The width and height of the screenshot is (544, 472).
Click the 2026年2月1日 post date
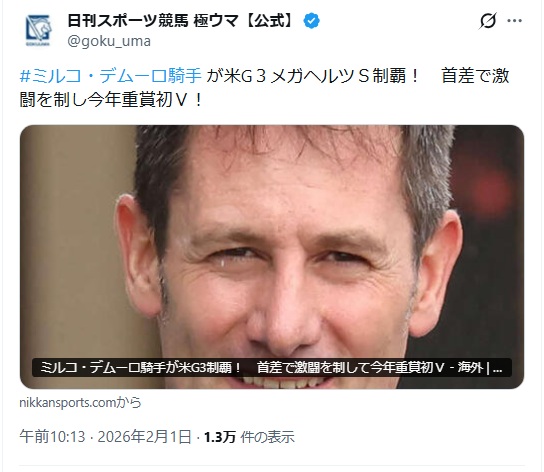point(144,437)
